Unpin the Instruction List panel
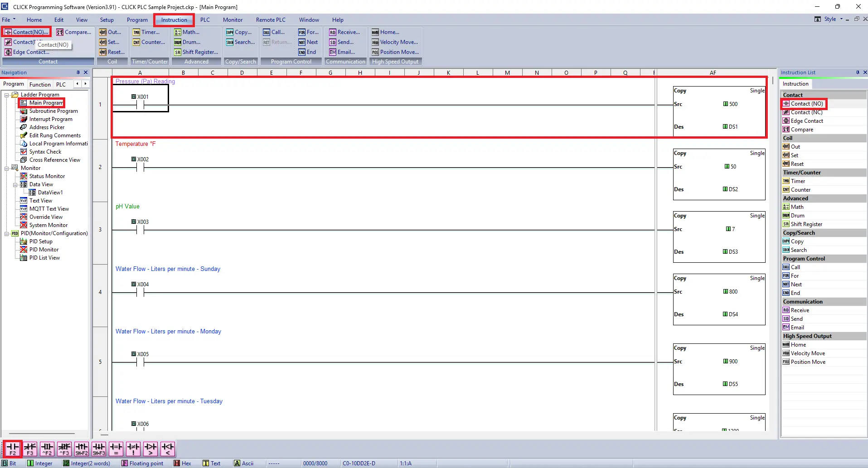 [x=857, y=72]
